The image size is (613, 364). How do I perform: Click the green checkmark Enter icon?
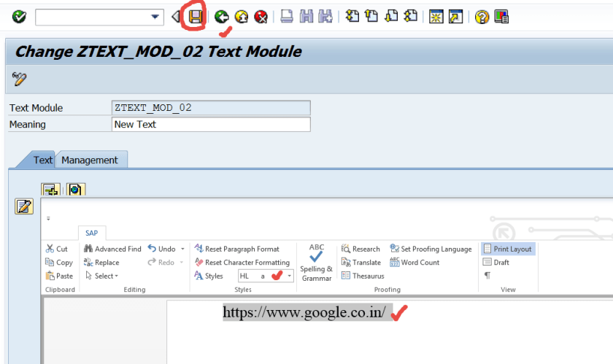tap(19, 17)
